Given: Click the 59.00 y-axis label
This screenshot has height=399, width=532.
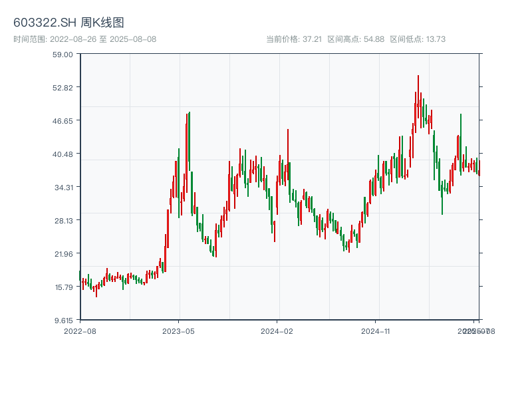Looking at the screenshot, I should 63,54.
